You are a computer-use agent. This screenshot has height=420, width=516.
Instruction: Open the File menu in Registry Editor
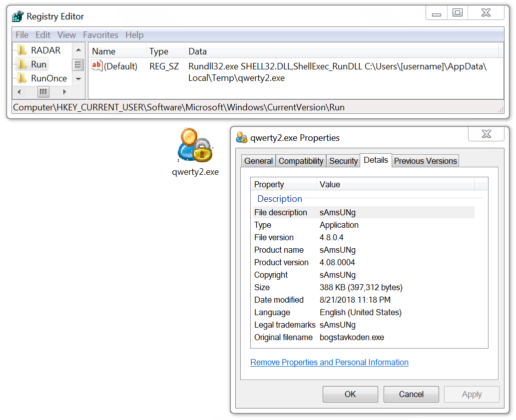(21, 35)
